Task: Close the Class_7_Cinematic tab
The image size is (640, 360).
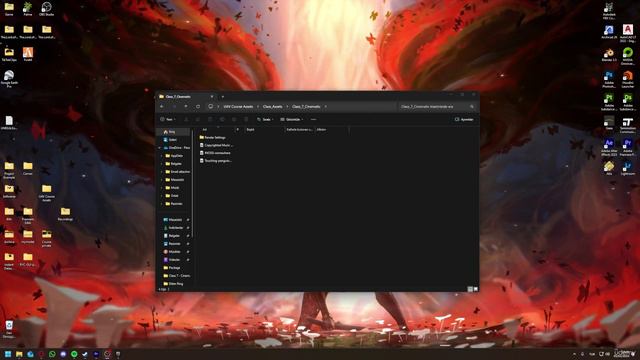Action: [212, 97]
